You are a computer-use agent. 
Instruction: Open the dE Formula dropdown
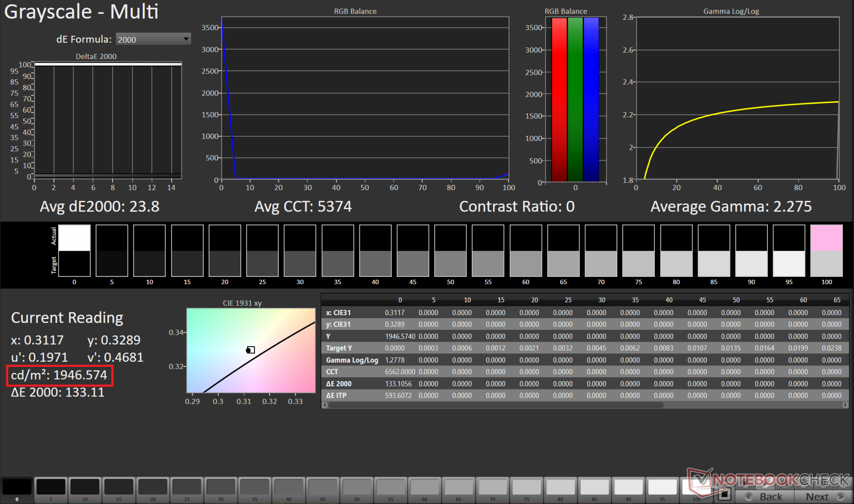point(153,40)
